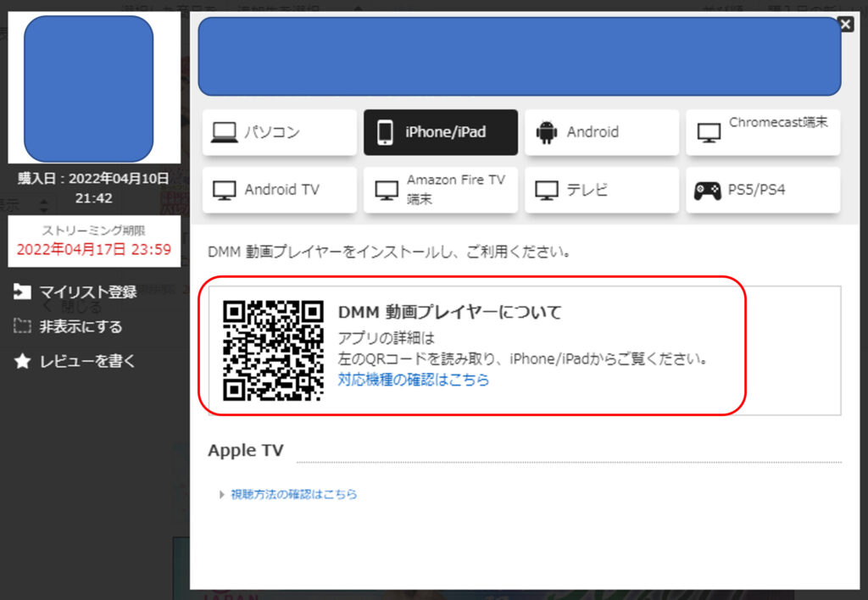
Task: Click the game controller PS5/PS4 icon
Action: pyautogui.click(x=707, y=190)
